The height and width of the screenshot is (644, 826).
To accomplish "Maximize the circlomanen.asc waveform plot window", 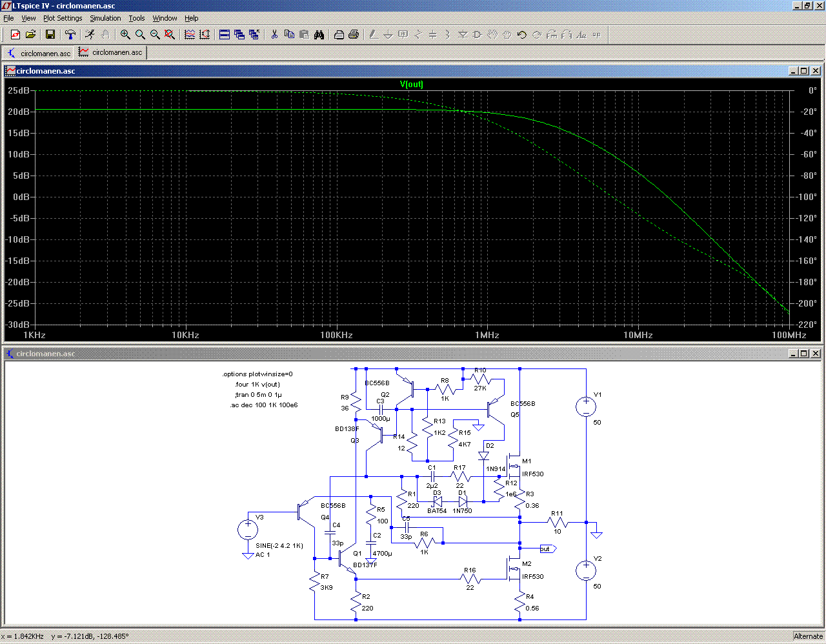I will 804,71.
